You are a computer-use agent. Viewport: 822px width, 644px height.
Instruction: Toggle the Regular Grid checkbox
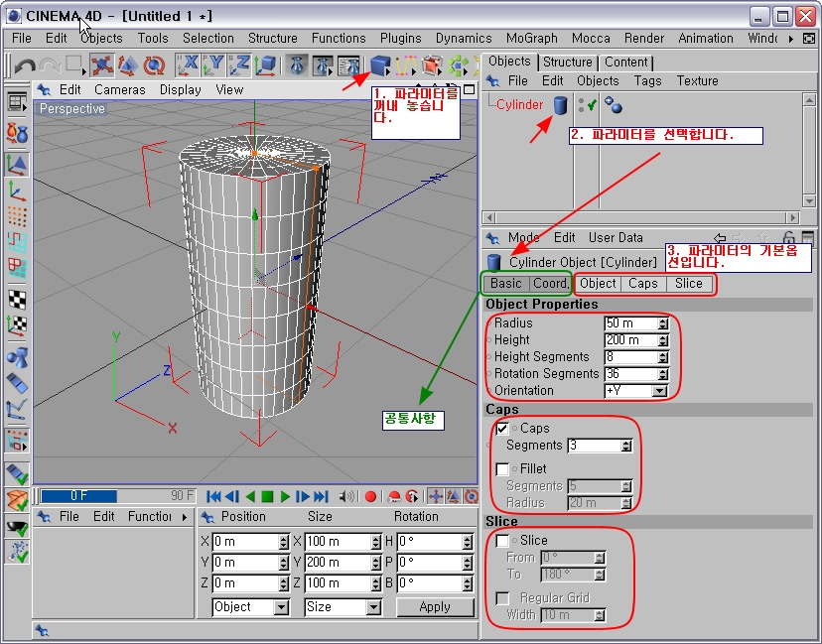[x=502, y=598]
